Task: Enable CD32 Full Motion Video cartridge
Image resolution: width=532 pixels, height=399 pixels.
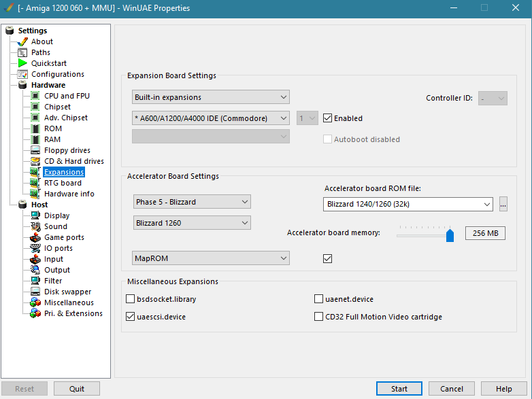Action: pos(318,317)
